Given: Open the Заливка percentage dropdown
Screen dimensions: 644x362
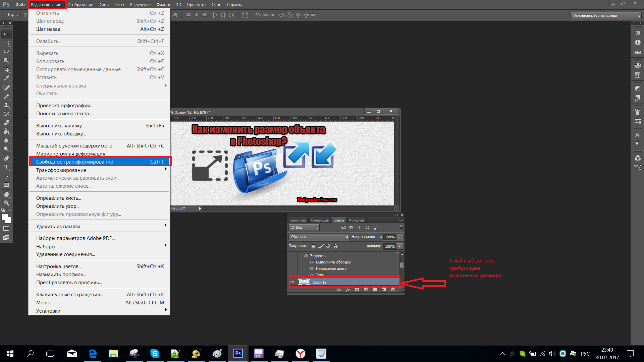Looking at the screenshot, I should click(400, 246).
